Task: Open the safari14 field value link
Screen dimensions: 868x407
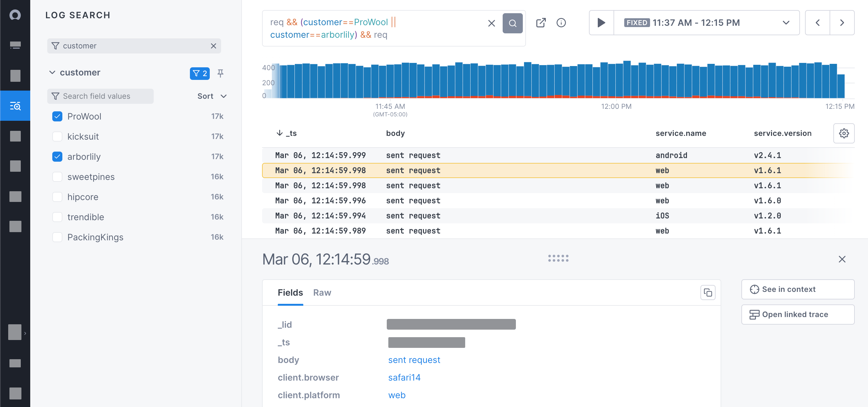Action: [x=404, y=377]
